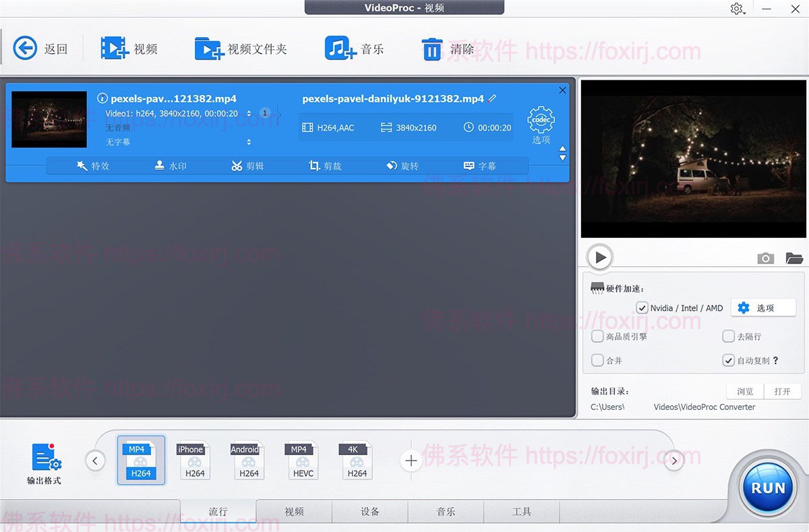Open the 水印 watermark tool

coord(171,165)
